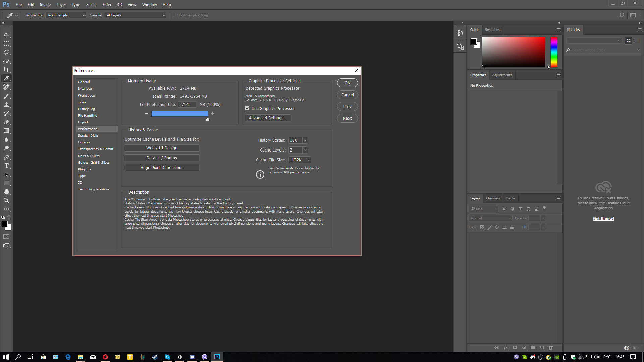Image resolution: width=644 pixels, height=362 pixels.
Task: Select the Brush tool
Action: (x=6, y=96)
